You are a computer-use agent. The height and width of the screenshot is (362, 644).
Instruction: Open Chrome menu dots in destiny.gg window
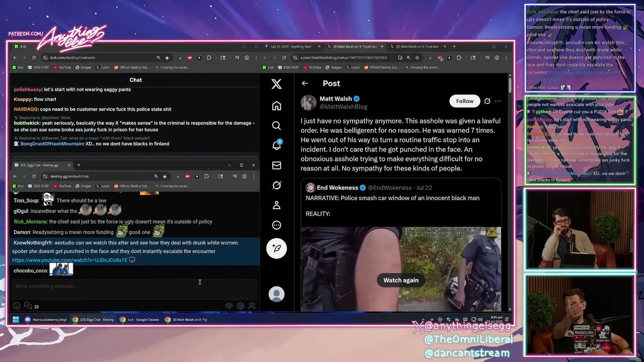[254, 176]
